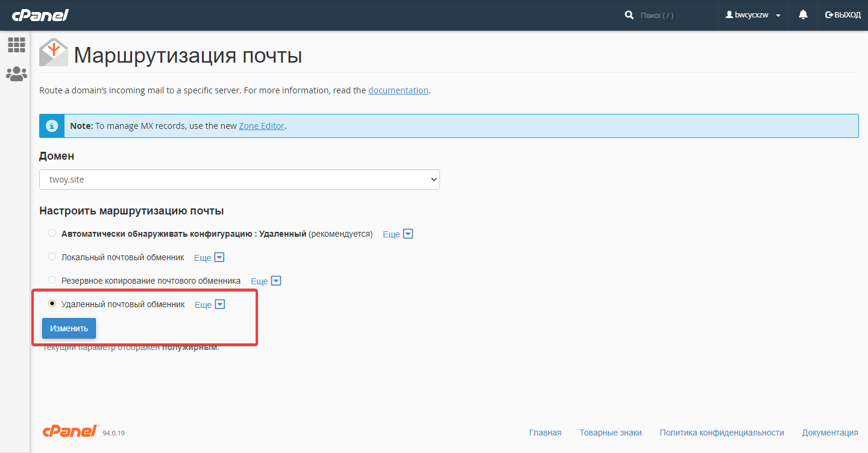This screenshot has width=868, height=453.
Task: Open the apps grid sidebar icon
Action: point(16,45)
